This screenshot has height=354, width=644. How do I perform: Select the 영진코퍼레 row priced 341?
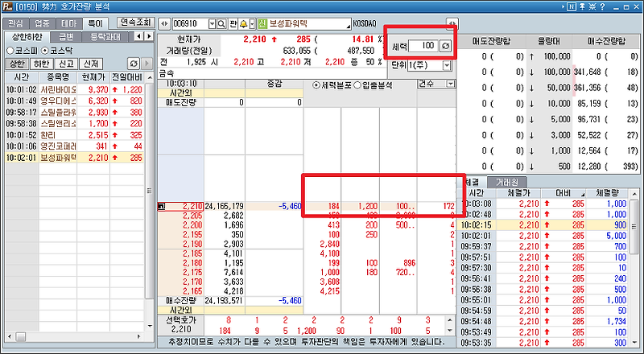(x=74, y=146)
